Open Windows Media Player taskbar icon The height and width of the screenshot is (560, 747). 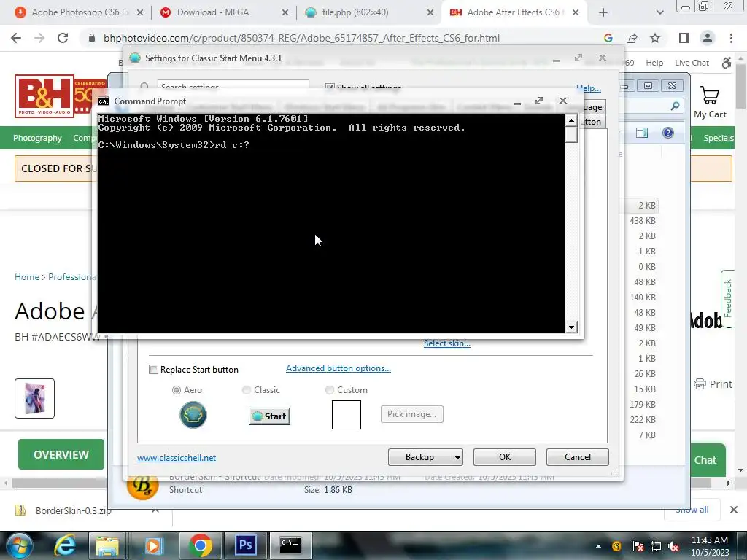point(154,545)
